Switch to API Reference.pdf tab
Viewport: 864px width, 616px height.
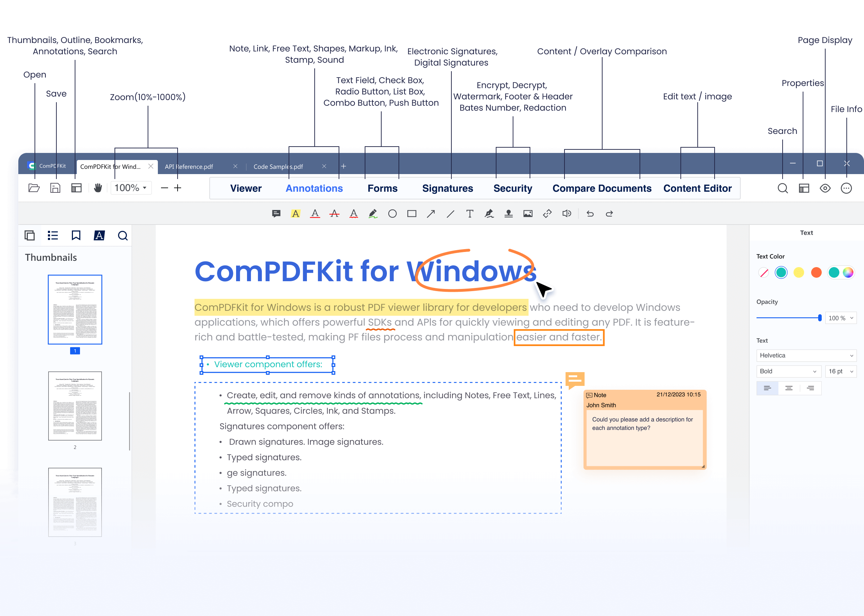(189, 167)
